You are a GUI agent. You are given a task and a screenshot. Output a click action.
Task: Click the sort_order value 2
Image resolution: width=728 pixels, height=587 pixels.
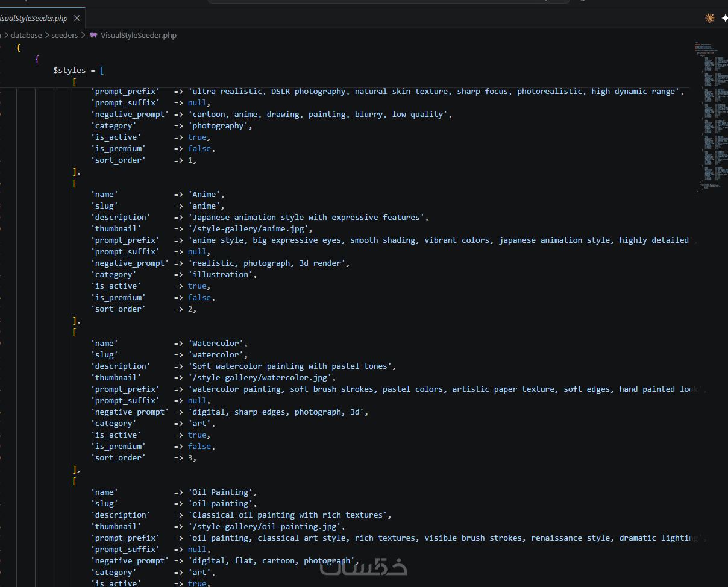pos(190,309)
